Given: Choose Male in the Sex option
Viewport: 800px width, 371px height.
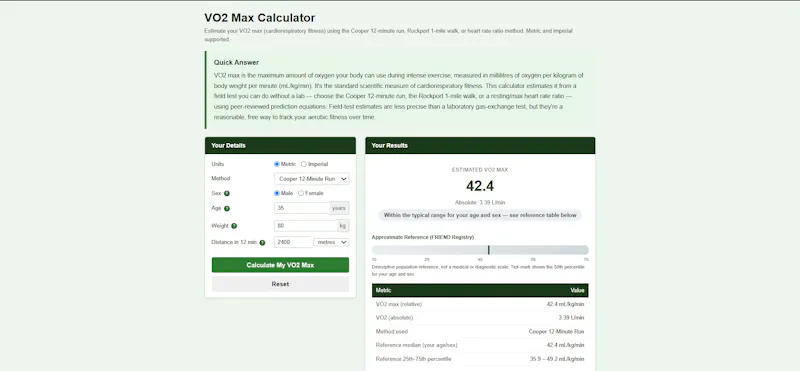Looking at the screenshot, I should pyautogui.click(x=277, y=193).
